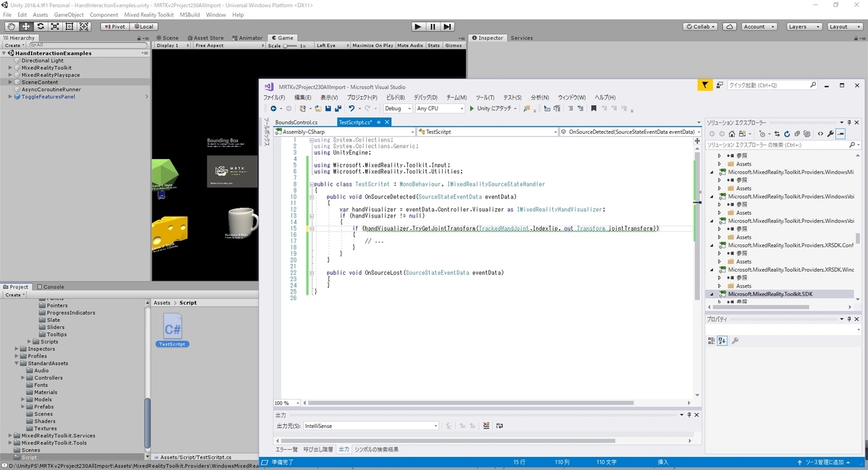
Task: Select the Move tool in Unity toolbar
Action: coord(25,27)
